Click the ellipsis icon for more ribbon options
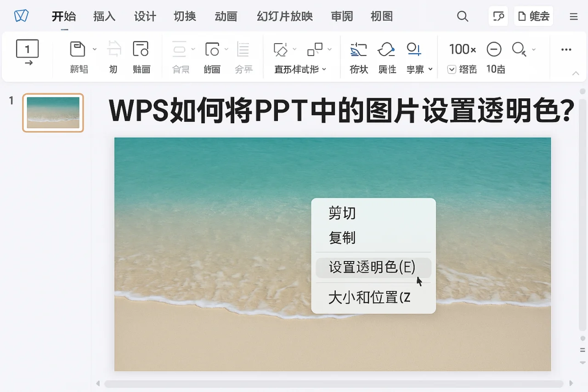This screenshot has width=588, height=392. [x=566, y=49]
